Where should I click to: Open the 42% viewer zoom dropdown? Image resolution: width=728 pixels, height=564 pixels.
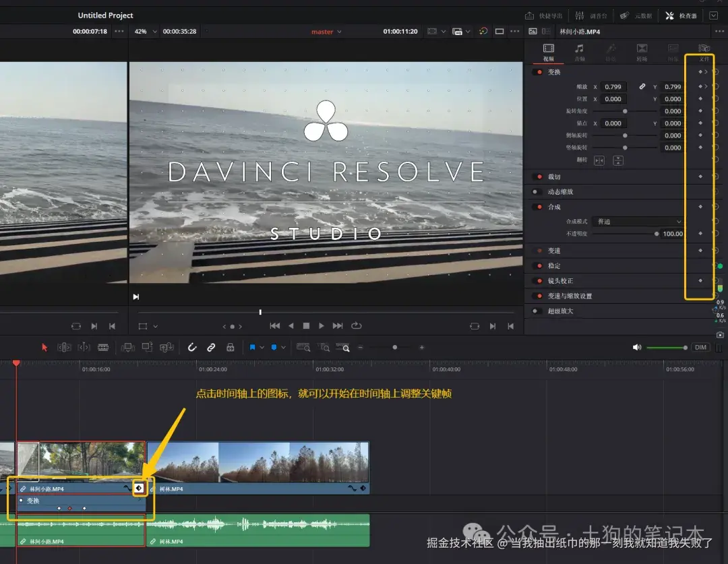coord(145,32)
